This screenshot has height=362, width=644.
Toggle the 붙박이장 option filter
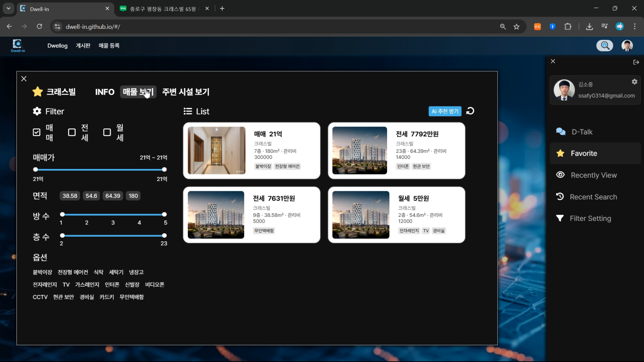pyautogui.click(x=42, y=272)
